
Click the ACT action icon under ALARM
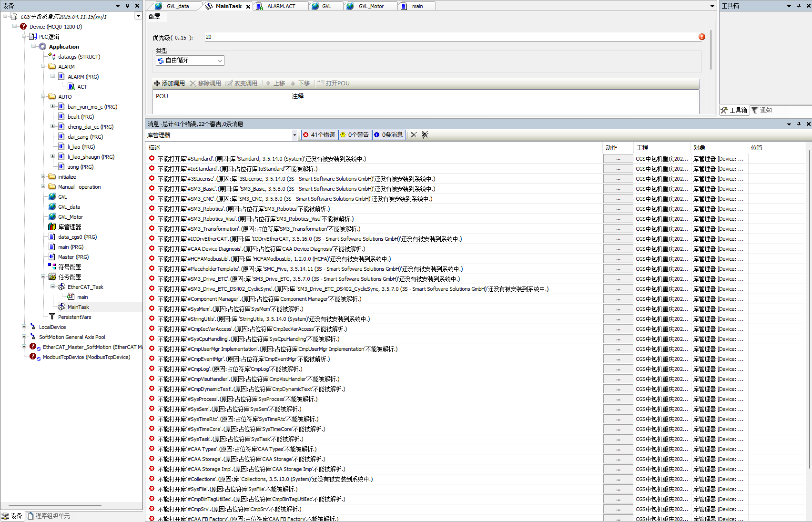(71, 87)
